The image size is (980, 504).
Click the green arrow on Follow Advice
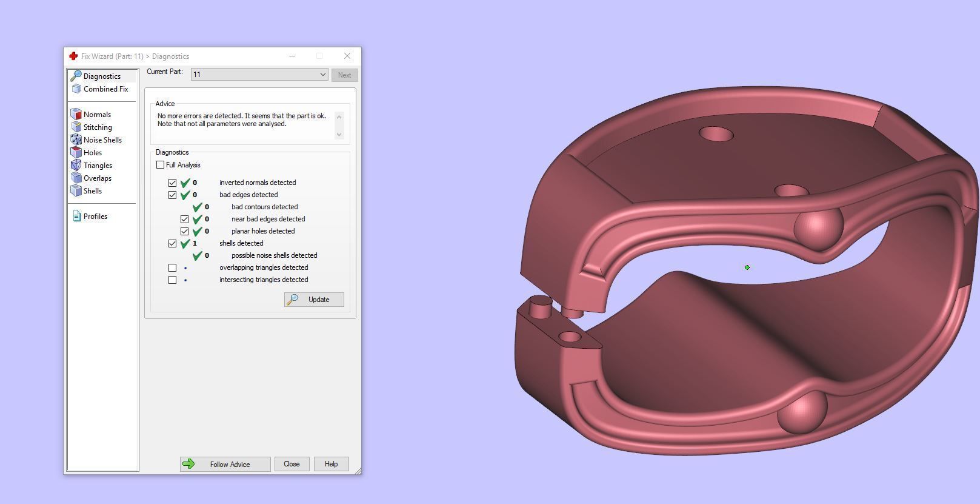[188, 464]
